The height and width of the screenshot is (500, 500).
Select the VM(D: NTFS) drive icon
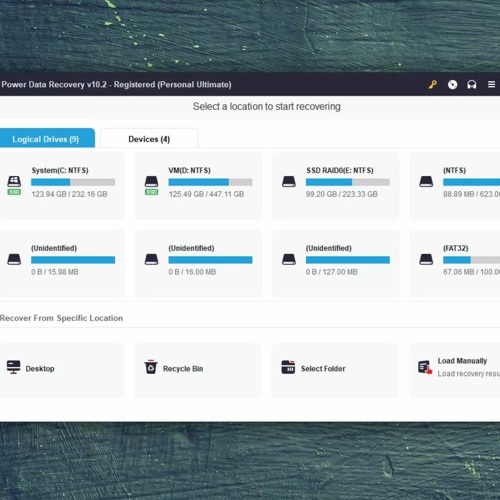[x=151, y=181]
